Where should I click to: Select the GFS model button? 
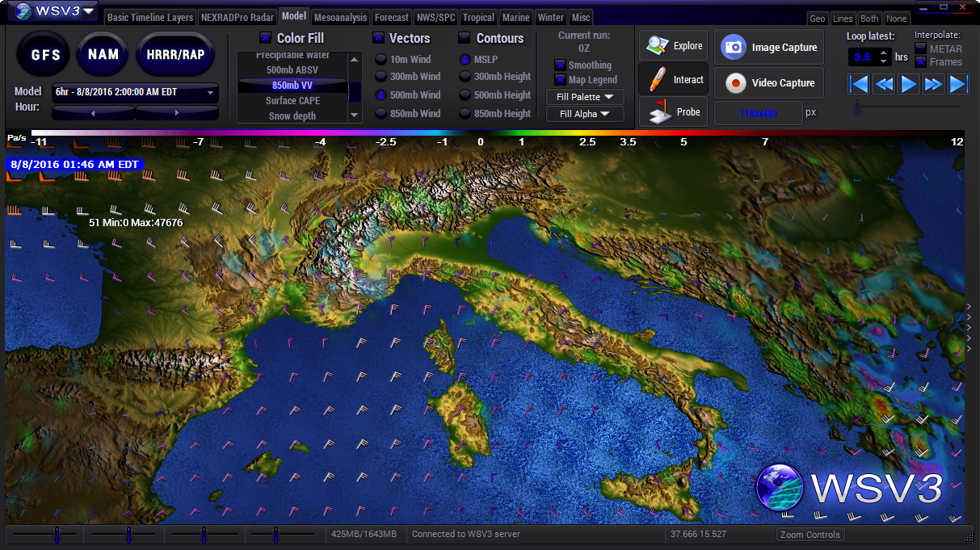[43, 54]
